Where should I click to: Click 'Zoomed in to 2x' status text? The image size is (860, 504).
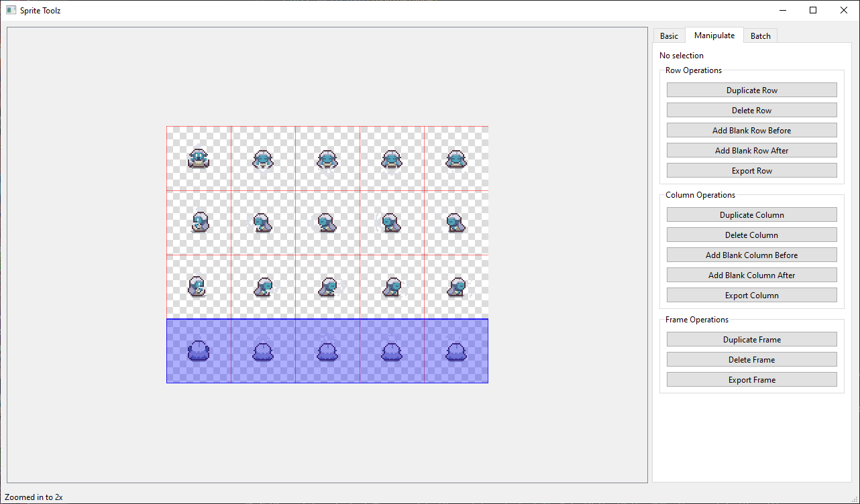(x=34, y=497)
